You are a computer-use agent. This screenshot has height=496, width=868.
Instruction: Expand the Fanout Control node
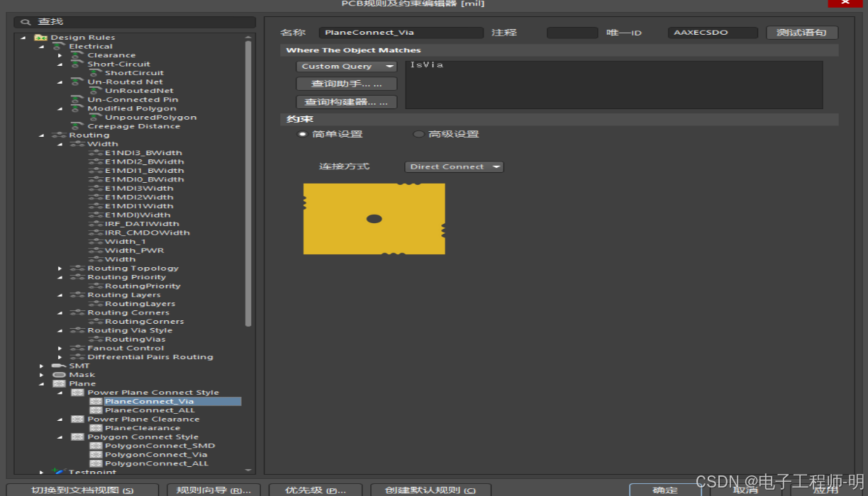(x=60, y=349)
